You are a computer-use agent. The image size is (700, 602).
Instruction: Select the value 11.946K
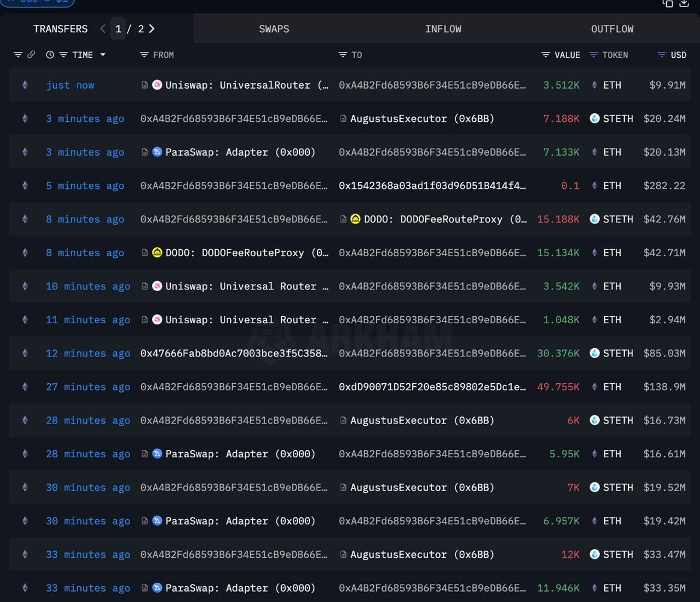[x=558, y=588]
